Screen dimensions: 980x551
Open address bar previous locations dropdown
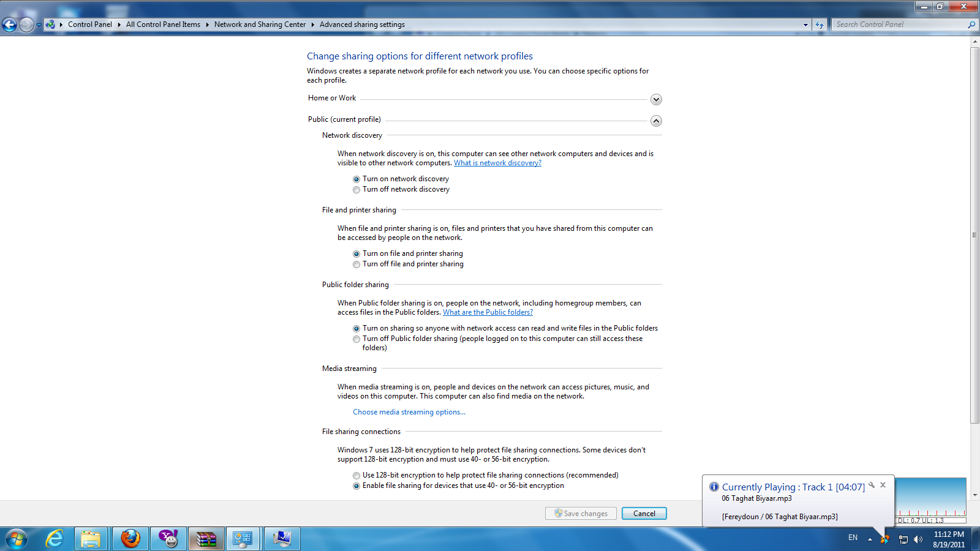pyautogui.click(x=805, y=24)
